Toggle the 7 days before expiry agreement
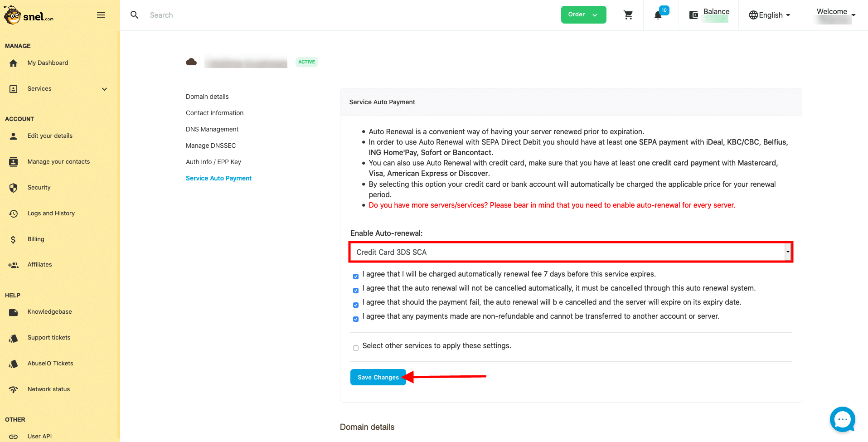The height and width of the screenshot is (442, 868). point(356,277)
